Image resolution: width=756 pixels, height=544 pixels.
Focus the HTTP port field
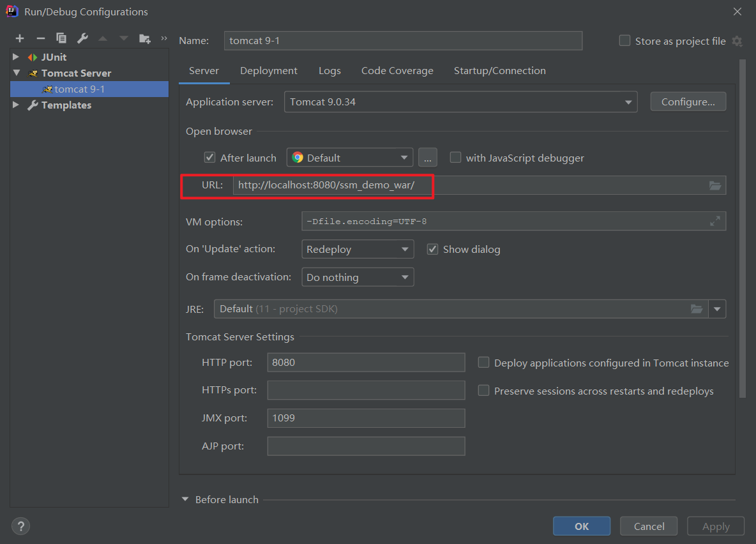pyautogui.click(x=366, y=363)
